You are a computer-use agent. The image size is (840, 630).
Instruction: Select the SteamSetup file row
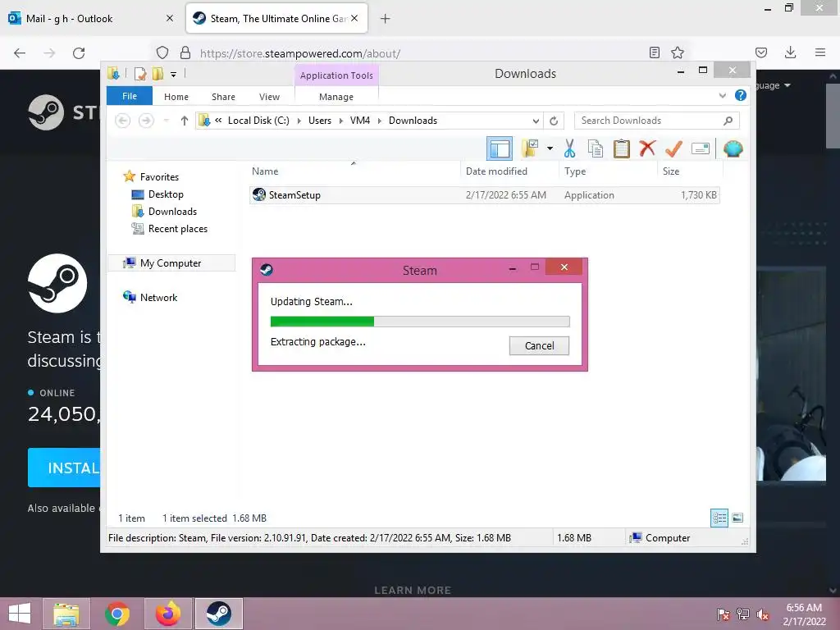pyautogui.click(x=484, y=195)
